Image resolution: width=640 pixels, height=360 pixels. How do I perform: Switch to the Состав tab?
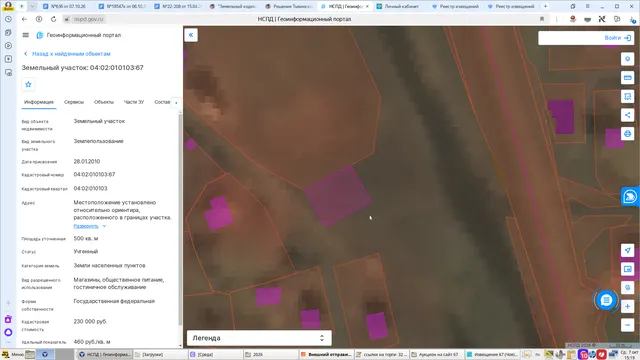click(162, 102)
